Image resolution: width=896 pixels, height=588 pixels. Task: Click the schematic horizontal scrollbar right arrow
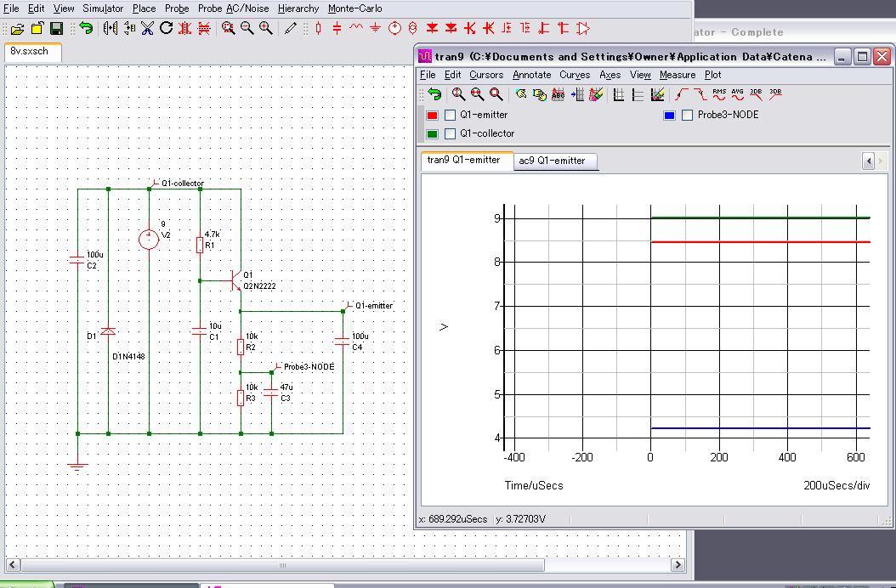coord(678,564)
